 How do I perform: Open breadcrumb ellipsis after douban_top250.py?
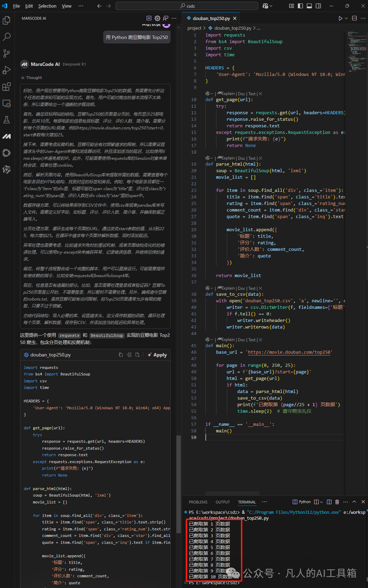[x=259, y=28]
